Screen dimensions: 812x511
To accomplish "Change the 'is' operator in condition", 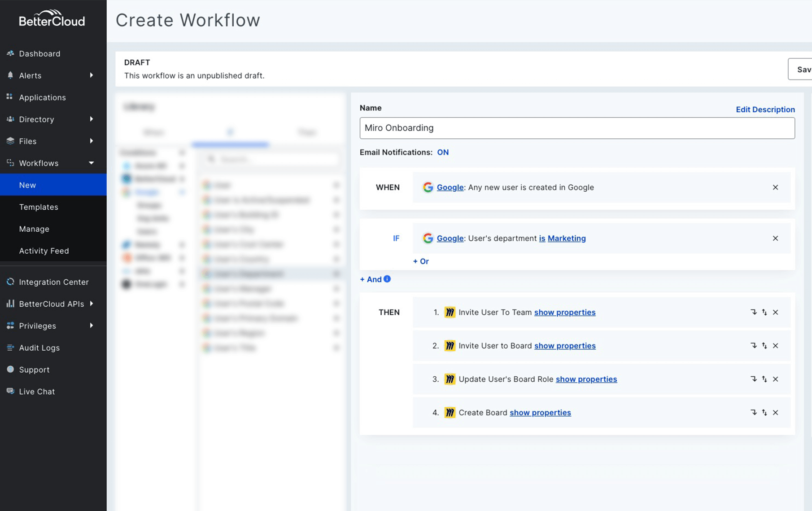I will coord(542,238).
